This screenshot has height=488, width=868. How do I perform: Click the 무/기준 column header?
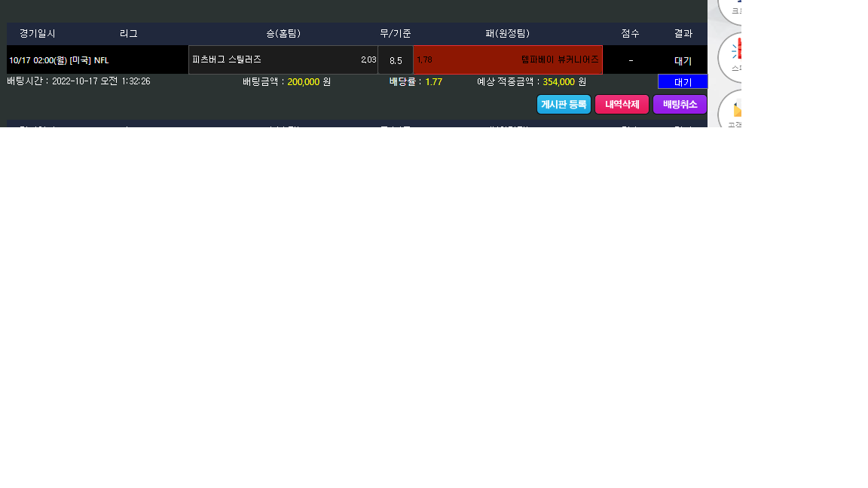[x=396, y=34]
